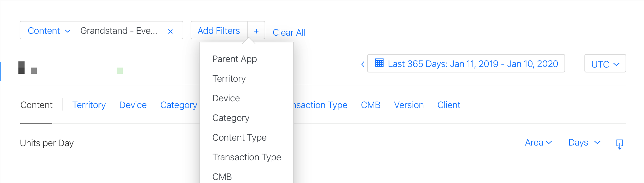Select CMB in the filter dropdown list
Viewport: 644px width, 183px height.
tap(222, 177)
